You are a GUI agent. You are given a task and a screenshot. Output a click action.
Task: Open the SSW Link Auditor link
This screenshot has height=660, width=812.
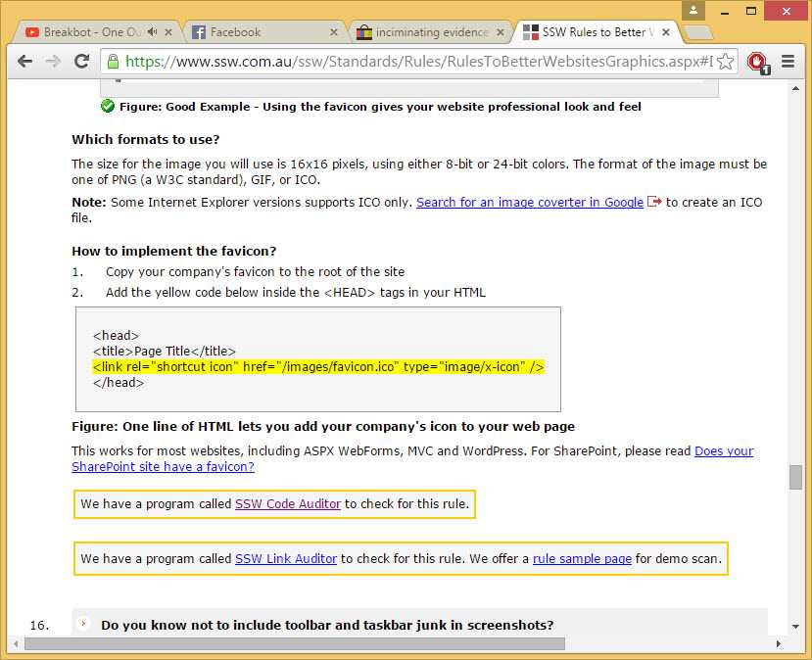286,558
